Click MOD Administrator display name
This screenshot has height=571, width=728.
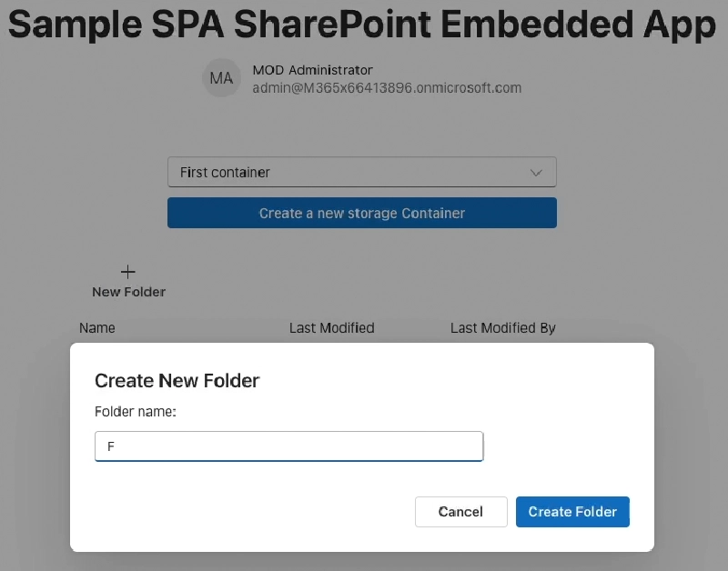(312, 70)
